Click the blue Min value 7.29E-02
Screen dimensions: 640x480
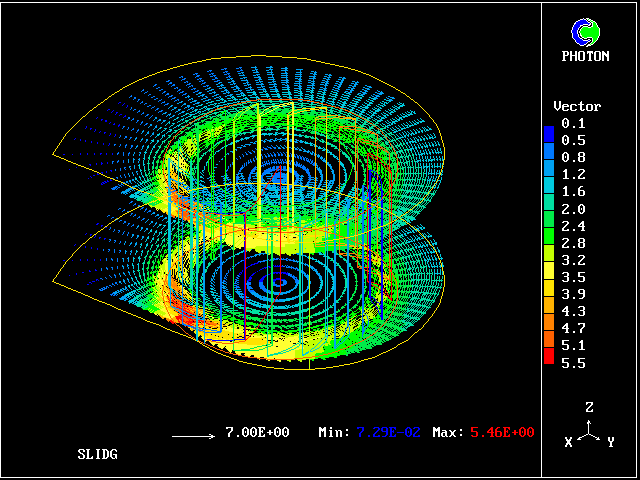click(391, 432)
